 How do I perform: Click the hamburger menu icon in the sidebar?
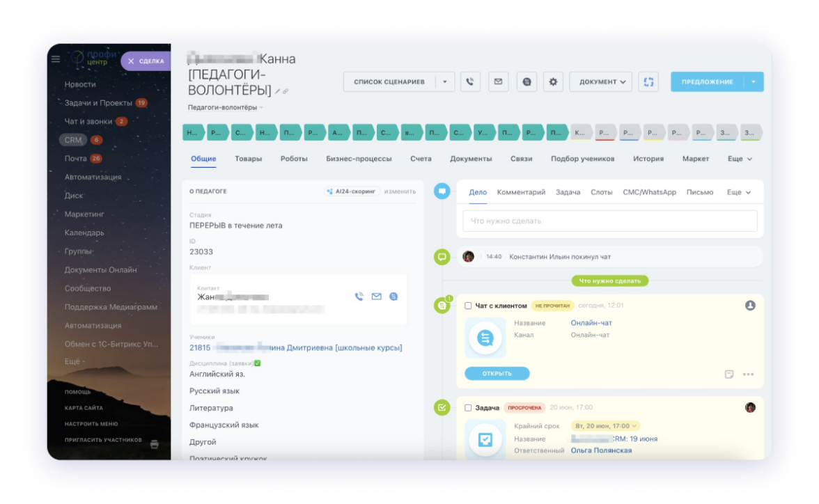click(56, 60)
